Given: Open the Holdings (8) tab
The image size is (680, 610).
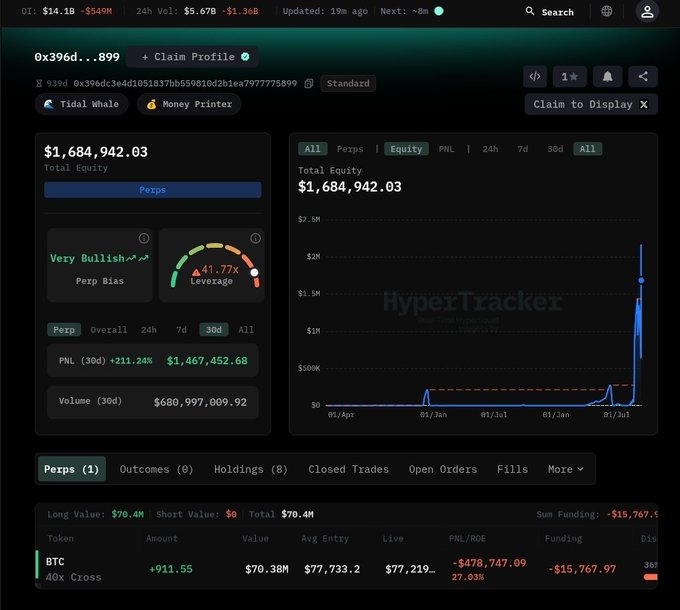Looking at the screenshot, I should point(251,469).
